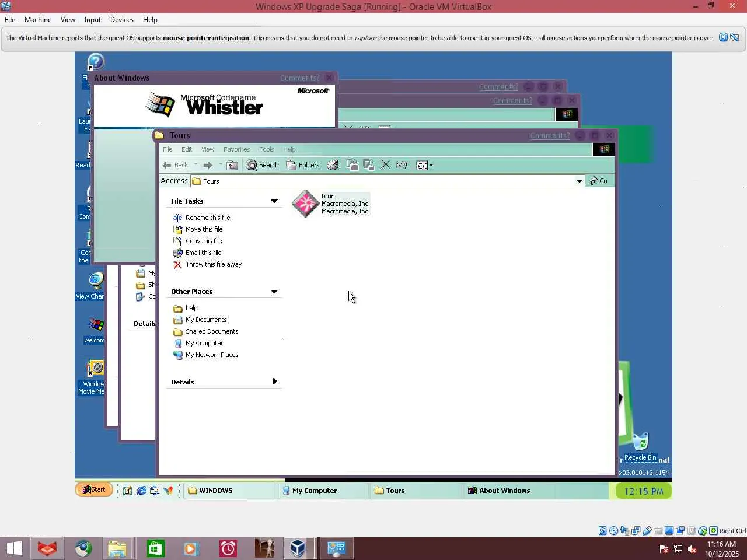
Task: Collapse the File Tasks section
Action: 274,201
